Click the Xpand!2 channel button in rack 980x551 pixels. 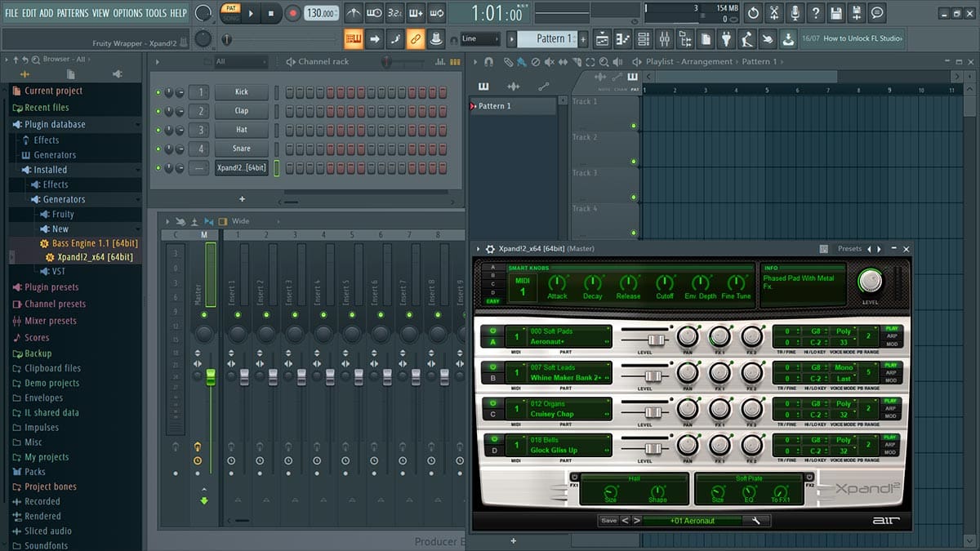(242, 167)
